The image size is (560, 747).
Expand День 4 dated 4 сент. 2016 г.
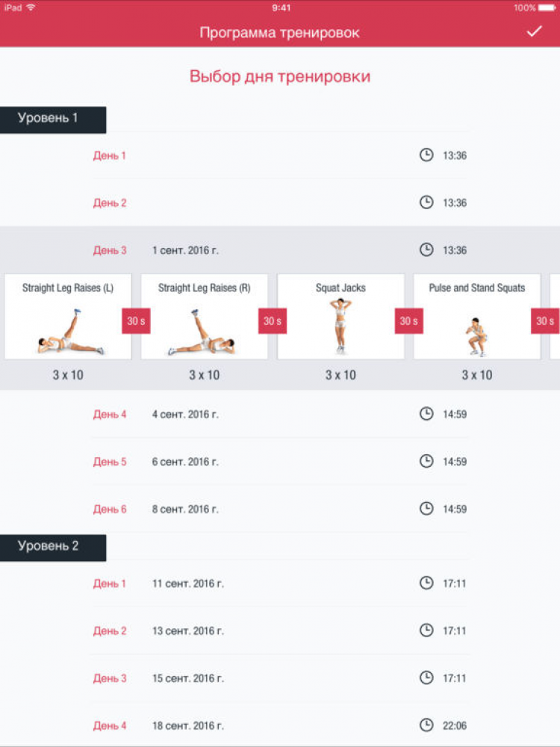tap(110, 414)
